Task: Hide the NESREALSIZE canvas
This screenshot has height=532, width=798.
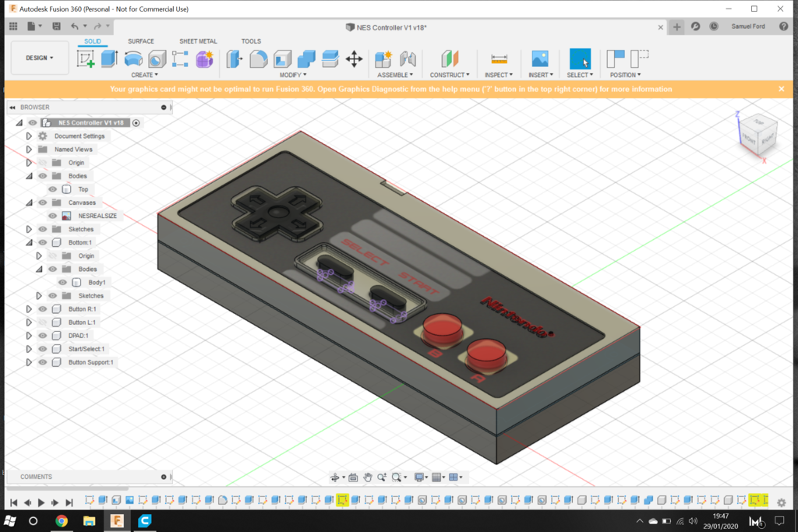Action: (52, 216)
